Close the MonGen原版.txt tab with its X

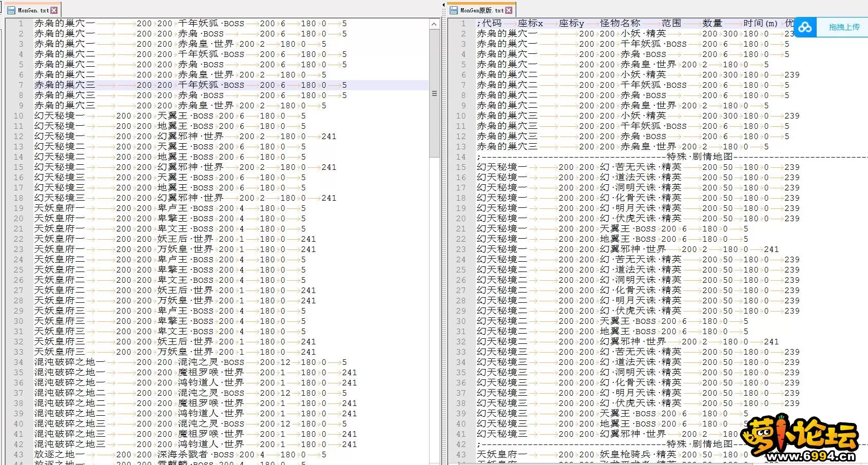click(x=509, y=10)
